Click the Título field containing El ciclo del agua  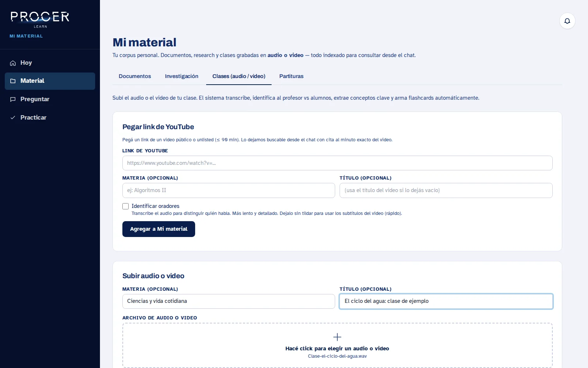446,301
